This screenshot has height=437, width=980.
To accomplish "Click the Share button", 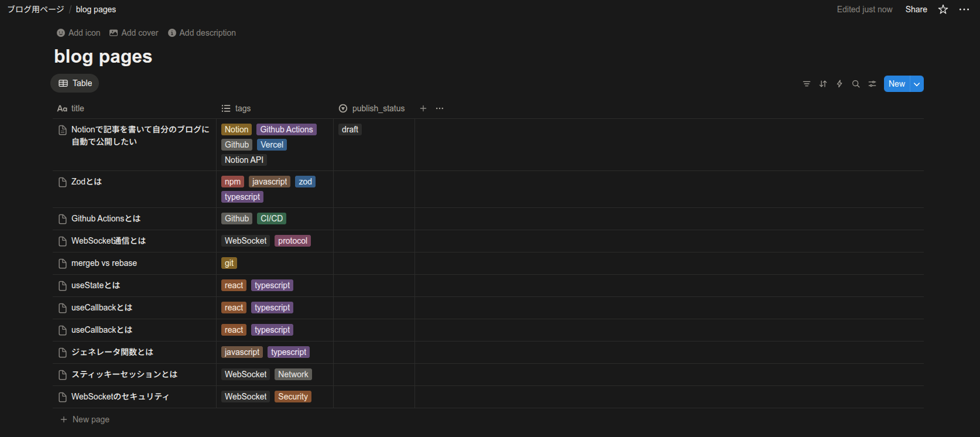I will (x=916, y=9).
